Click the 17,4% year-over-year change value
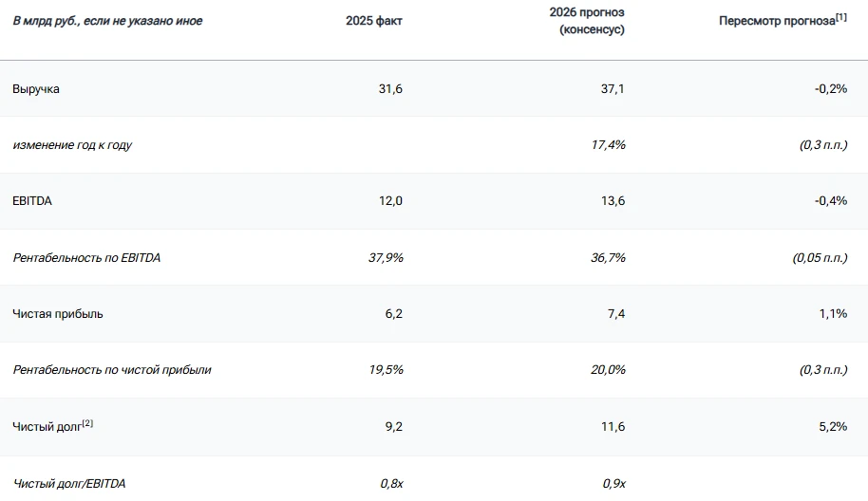The width and height of the screenshot is (868, 501). click(x=608, y=145)
